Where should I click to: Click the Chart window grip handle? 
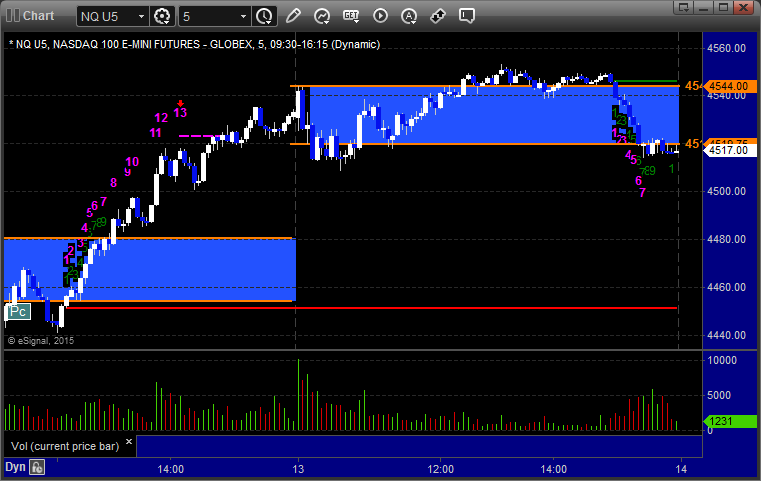click(x=13, y=16)
